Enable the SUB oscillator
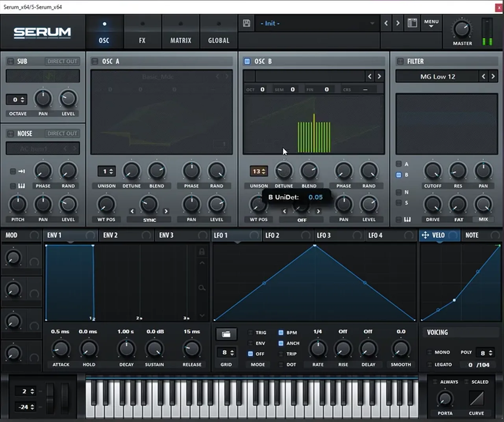The height and width of the screenshot is (422, 504). [x=11, y=61]
